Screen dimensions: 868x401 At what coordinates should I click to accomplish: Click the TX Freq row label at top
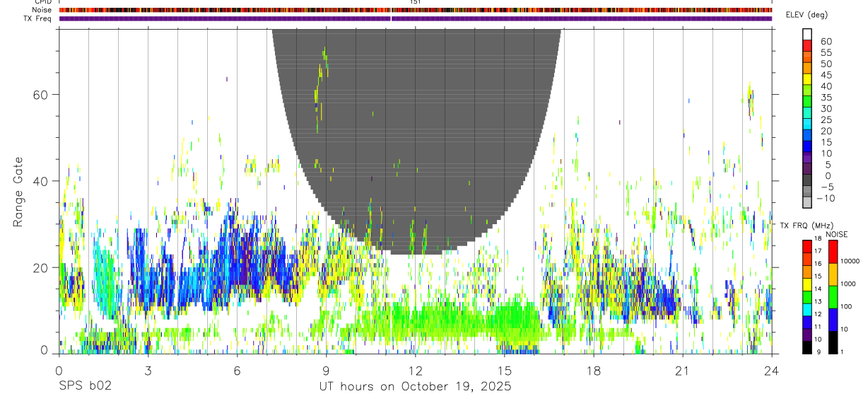click(39, 18)
